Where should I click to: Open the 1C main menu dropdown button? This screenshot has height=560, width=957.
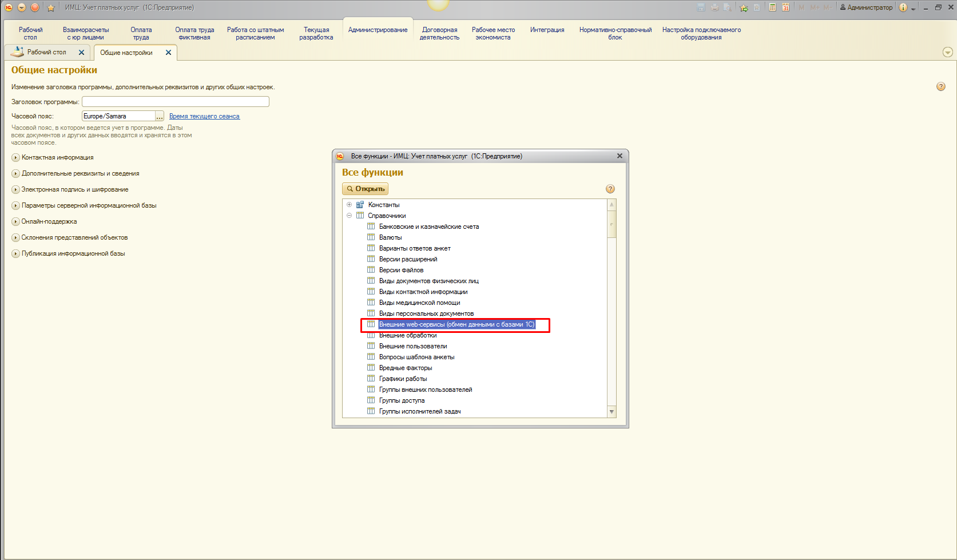pyautogui.click(x=22, y=7)
